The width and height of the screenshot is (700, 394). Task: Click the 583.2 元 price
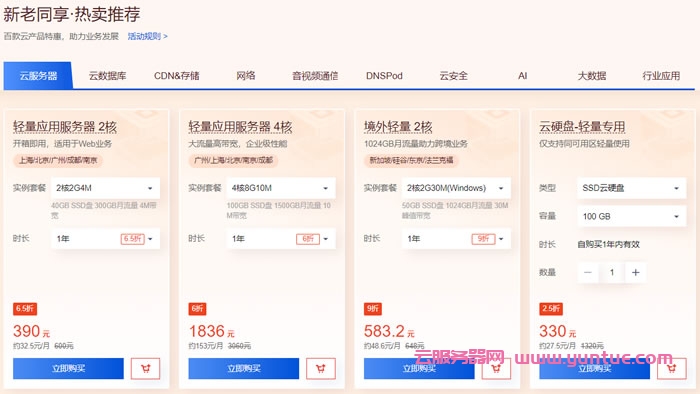pyautogui.click(x=389, y=332)
